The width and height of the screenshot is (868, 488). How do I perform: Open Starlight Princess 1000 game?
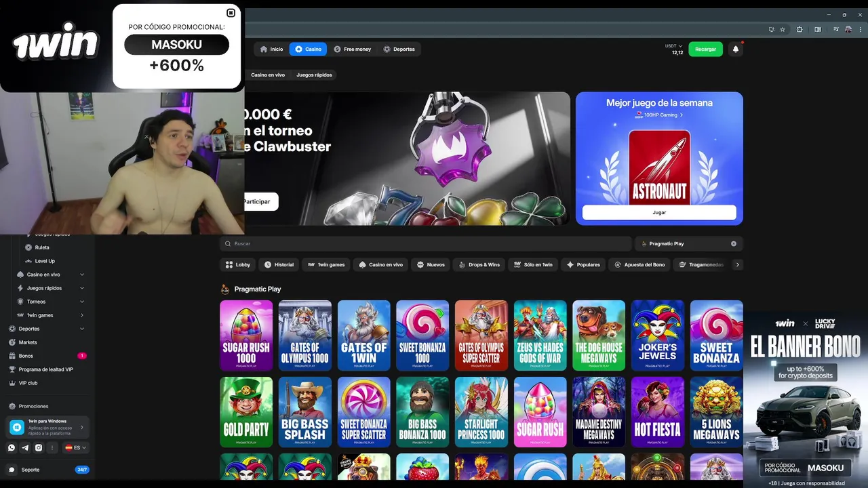click(481, 412)
